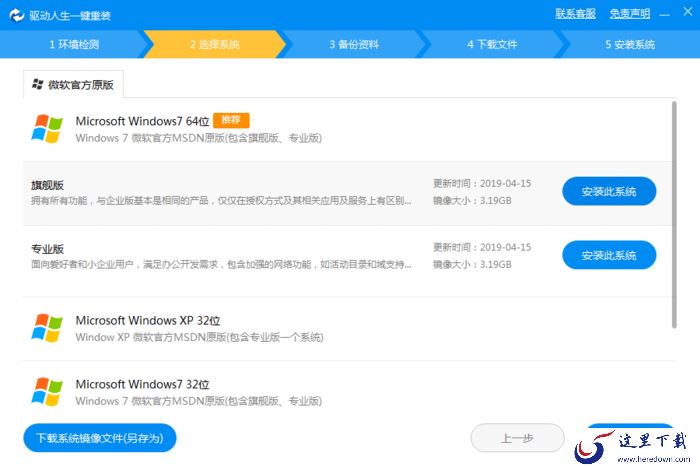Click 旗舰版 更新时间 2019-04-15 text
700x467 pixels.
pyautogui.click(x=482, y=183)
